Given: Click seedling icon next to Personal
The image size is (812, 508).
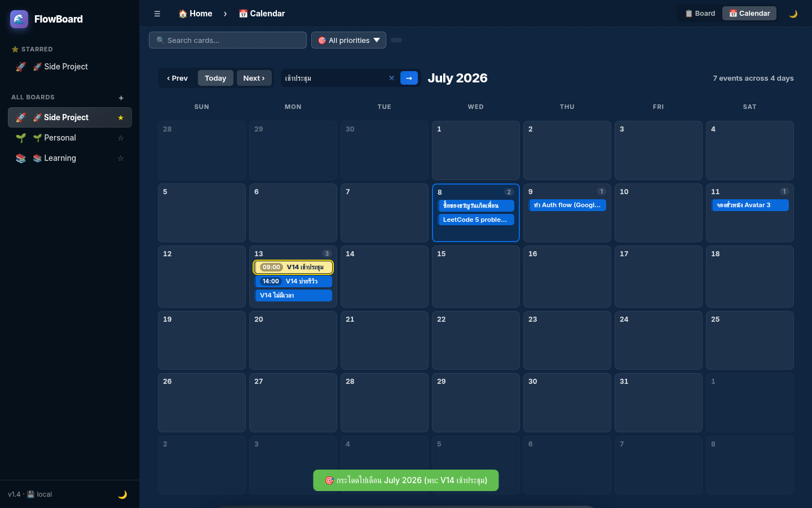Looking at the screenshot, I should [21, 138].
